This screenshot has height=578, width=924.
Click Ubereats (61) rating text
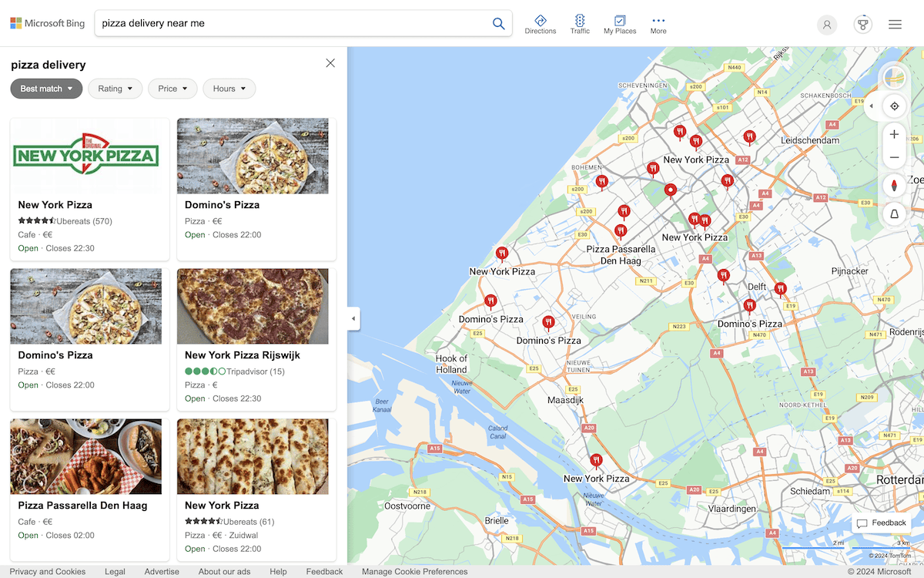tap(249, 522)
